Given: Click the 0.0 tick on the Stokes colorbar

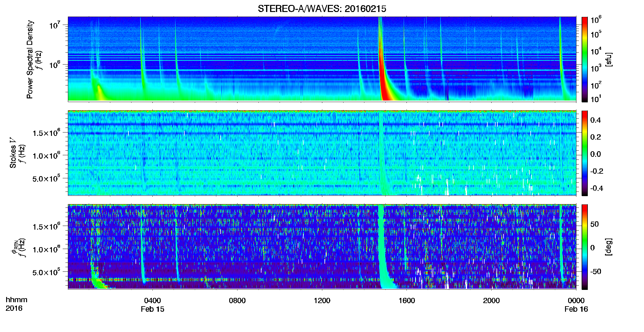Looking at the screenshot, I should click(595, 154).
